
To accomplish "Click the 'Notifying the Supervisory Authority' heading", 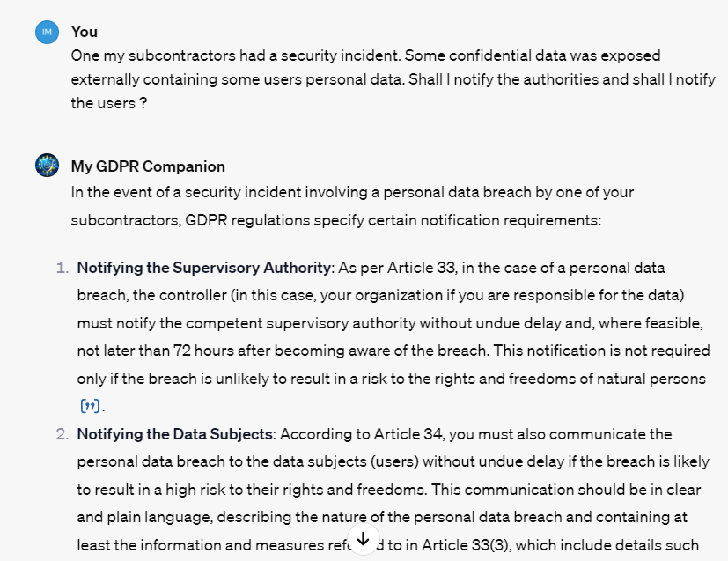I will (x=203, y=268).
